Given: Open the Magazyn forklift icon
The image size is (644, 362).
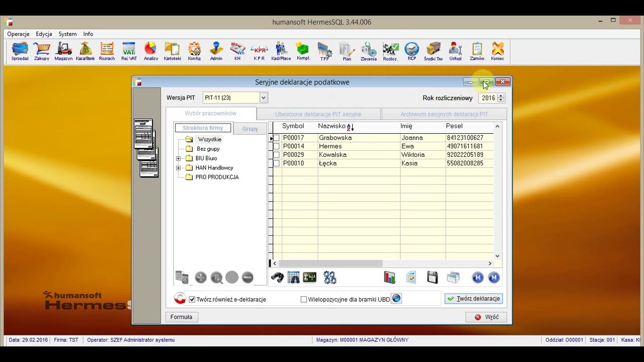Looking at the screenshot, I should [63, 52].
